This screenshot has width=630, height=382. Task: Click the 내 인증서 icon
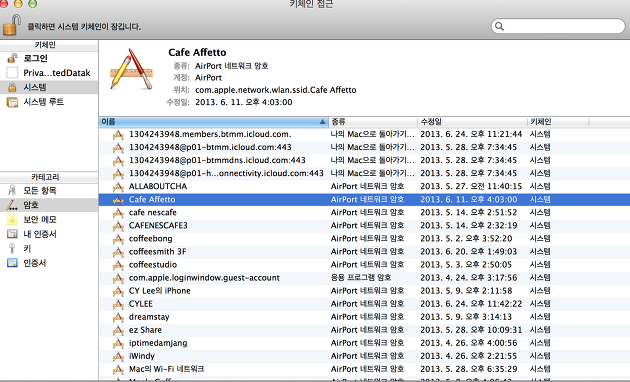coord(12,234)
